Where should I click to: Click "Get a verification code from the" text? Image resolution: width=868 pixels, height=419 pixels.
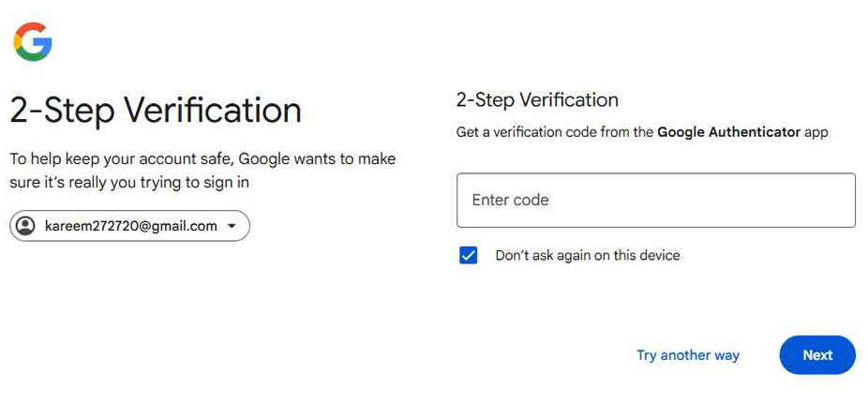tap(554, 132)
